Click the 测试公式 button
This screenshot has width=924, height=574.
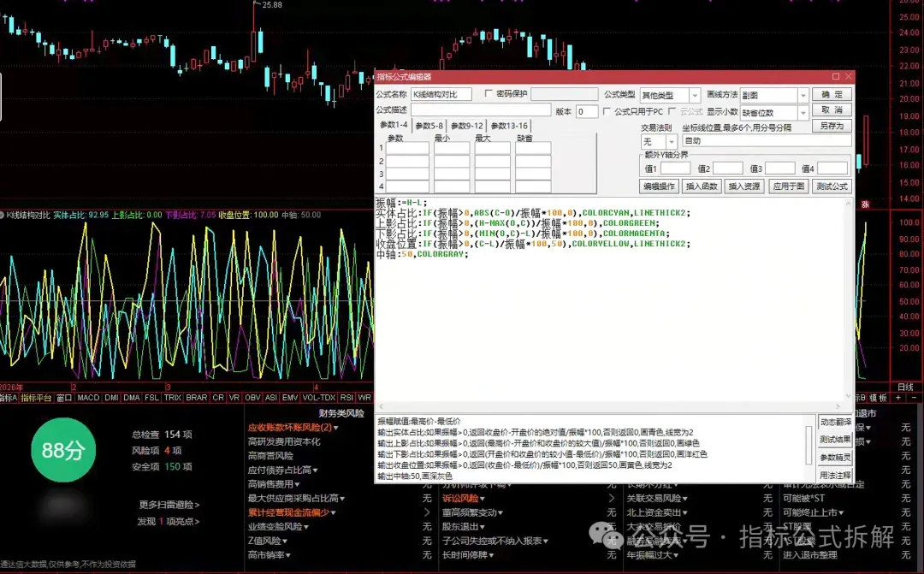tap(832, 186)
